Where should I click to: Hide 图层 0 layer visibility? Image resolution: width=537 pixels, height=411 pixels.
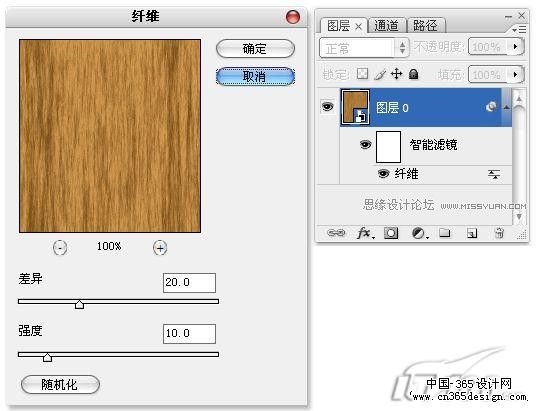tap(328, 107)
